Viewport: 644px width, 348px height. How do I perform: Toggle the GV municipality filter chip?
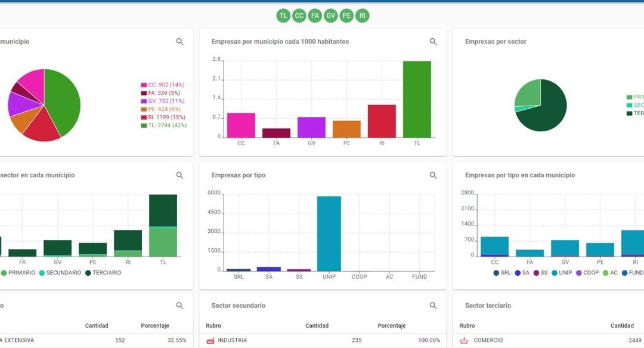[x=331, y=16]
